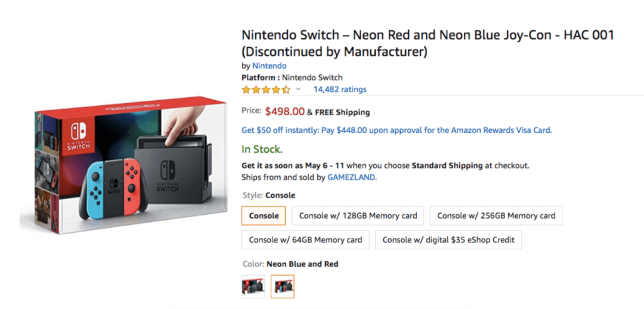Select Console w/ digital $35 eShop Credit
This screenshot has width=644, height=309.
(448, 240)
